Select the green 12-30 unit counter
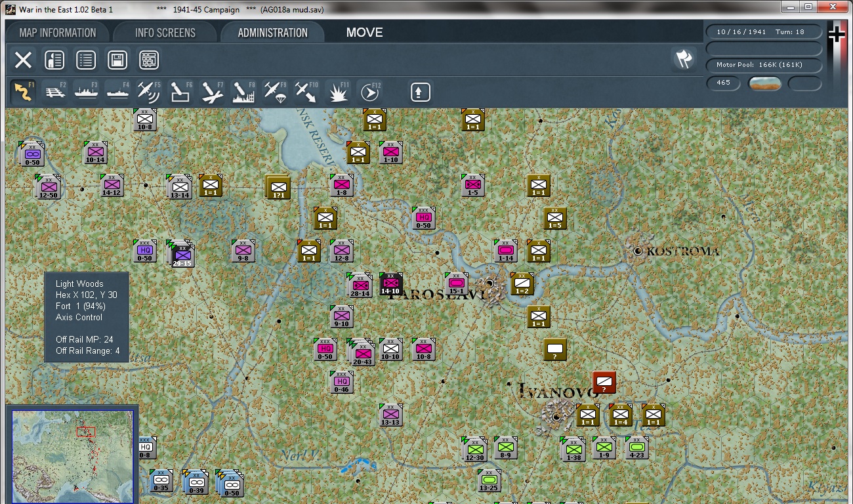 (474, 450)
